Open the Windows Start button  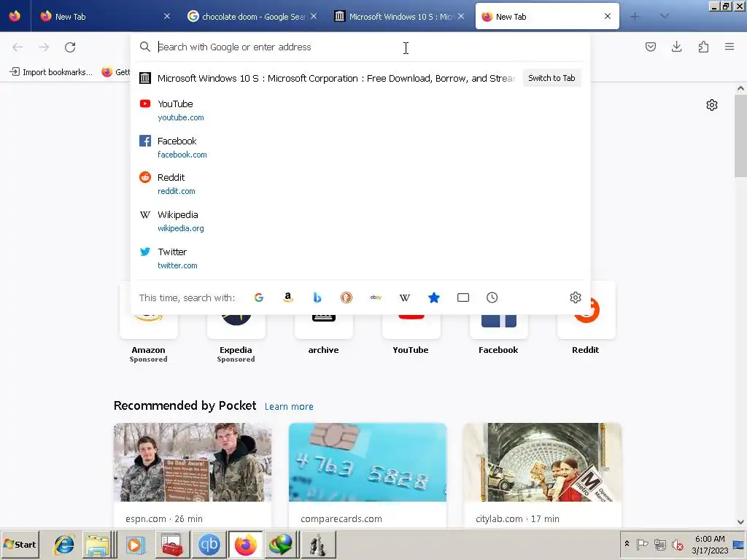click(20, 544)
